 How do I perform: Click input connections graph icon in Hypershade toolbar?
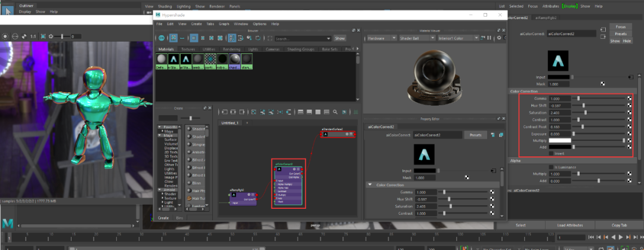225,112
